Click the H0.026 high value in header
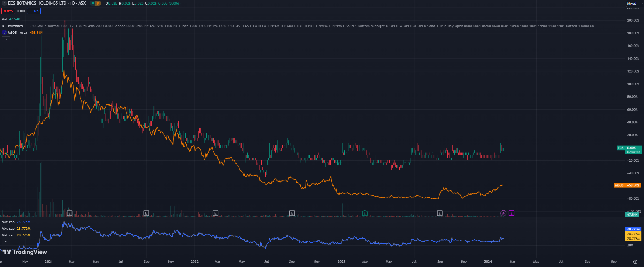This screenshot has width=644, height=267. [x=125, y=4]
